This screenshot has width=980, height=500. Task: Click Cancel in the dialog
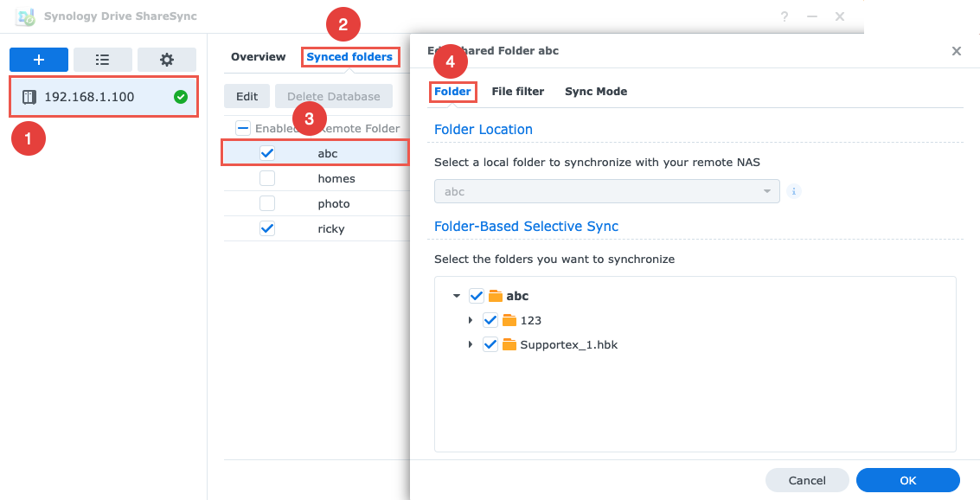click(807, 480)
